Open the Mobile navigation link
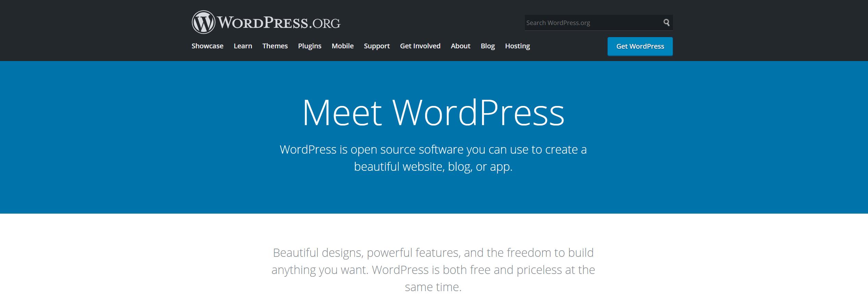The image size is (868, 299). (x=342, y=46)
